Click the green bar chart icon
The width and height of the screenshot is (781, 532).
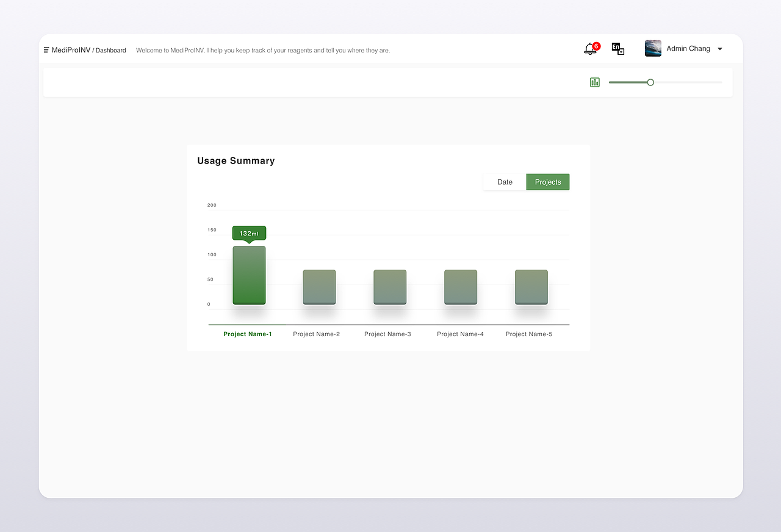tap(595, 82)
